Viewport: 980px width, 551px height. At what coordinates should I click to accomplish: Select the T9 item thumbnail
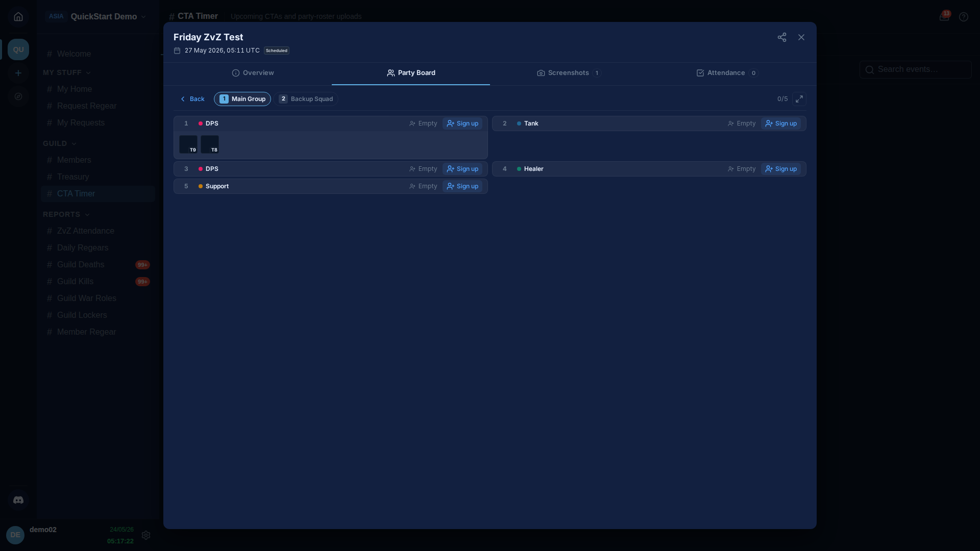pyautogui.click(x=188, y=144)
